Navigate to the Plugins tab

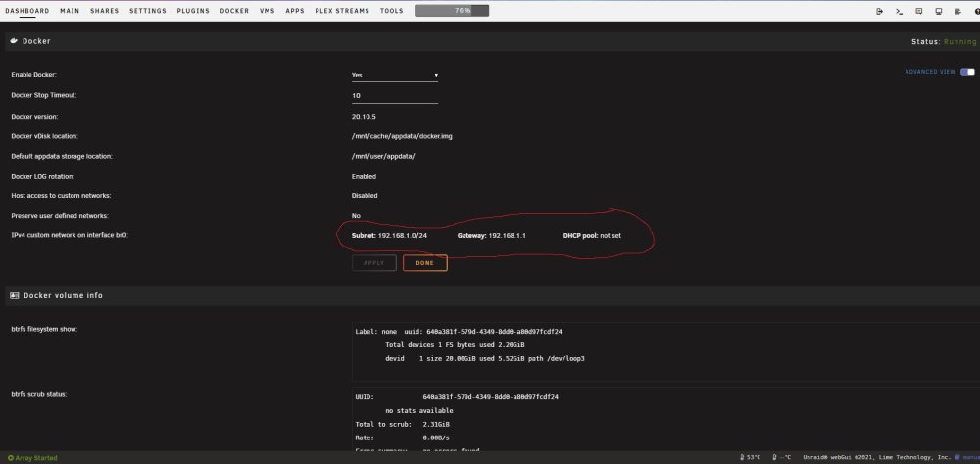(x=193, y=11)
